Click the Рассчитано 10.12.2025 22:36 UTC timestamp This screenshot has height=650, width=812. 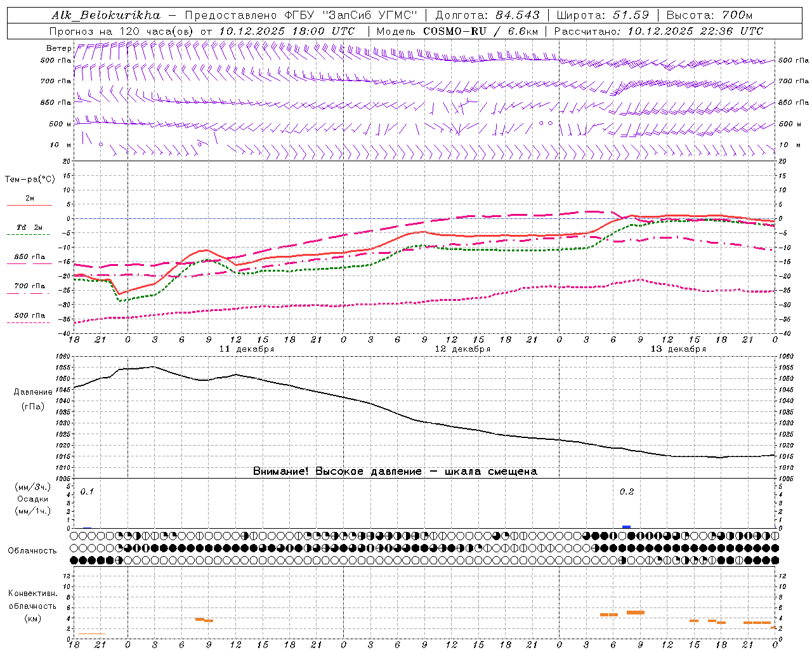tap(658, 31)
